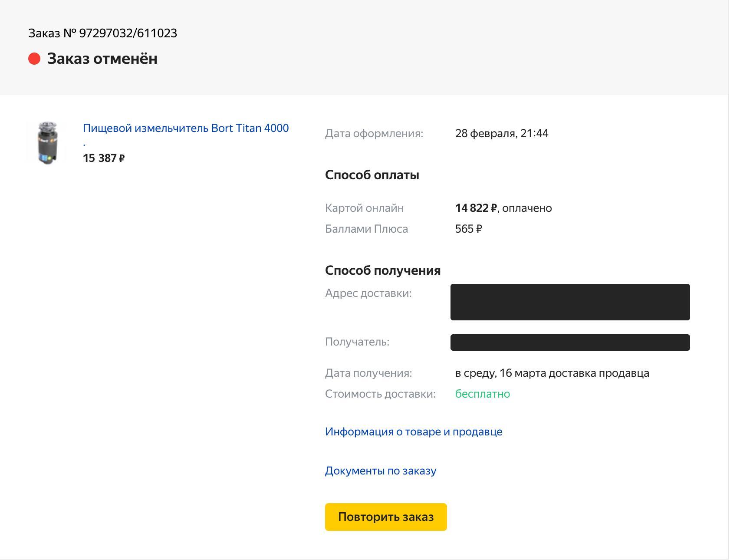Click the Способ оплаты heading
Viewport: 730px width, 560px height.
372,175
